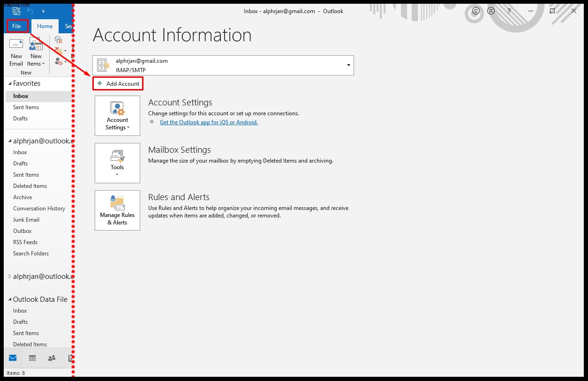The height and width of the screenshot is (381, 588).
Task: Click the Add Account button
Action: click(x=118, y=83)
